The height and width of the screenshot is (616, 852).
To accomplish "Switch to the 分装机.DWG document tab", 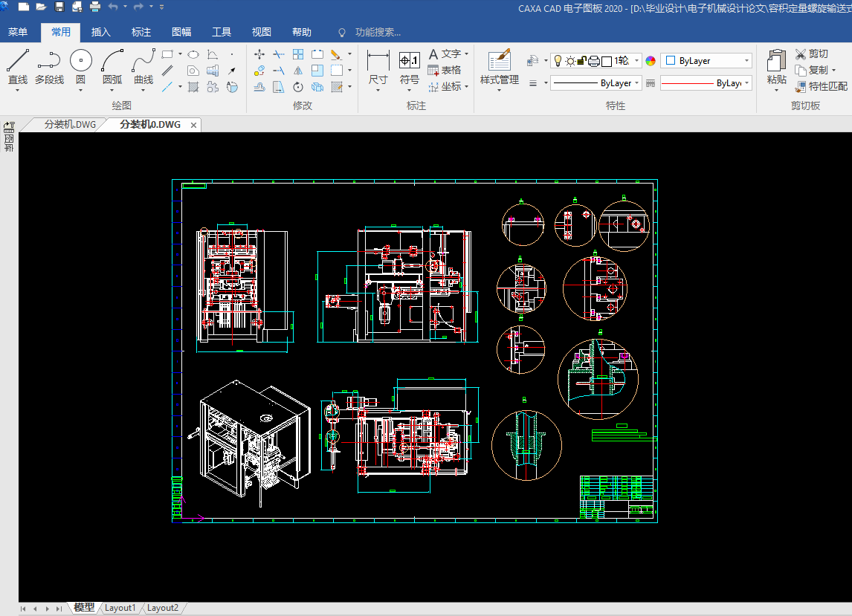I will (x=70, y=124).
